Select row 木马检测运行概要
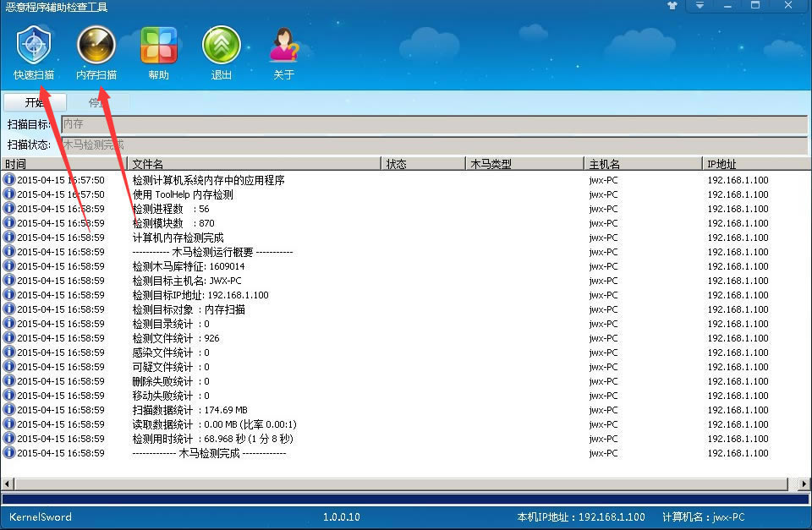812x530 pixels. tap(406, 252)
